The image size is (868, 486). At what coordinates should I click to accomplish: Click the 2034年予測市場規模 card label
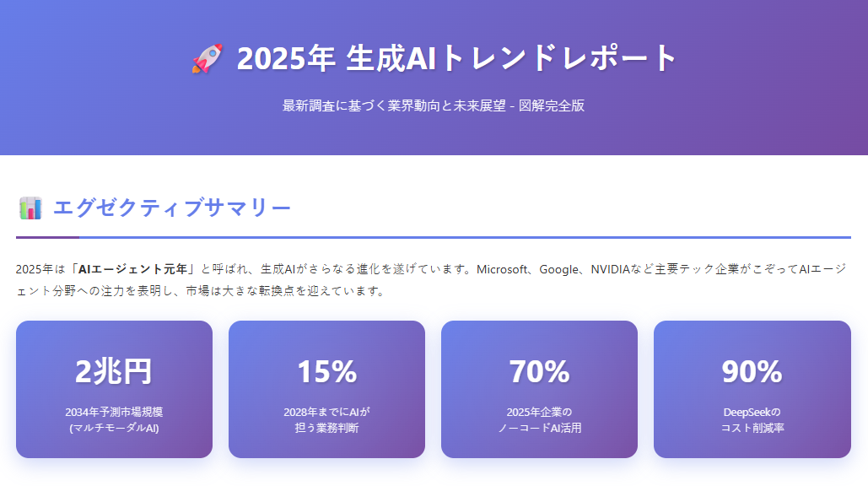114,413
